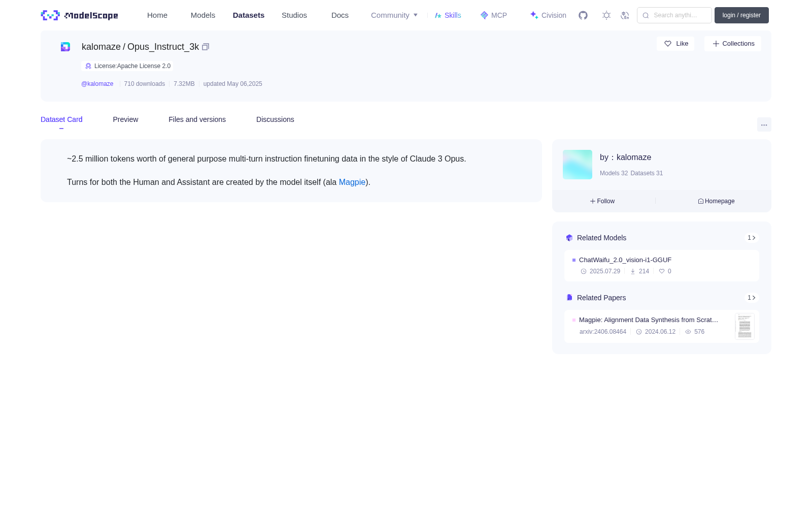Open the Docs navigation item
The image size is (812, 508).
tap(340, 15)
